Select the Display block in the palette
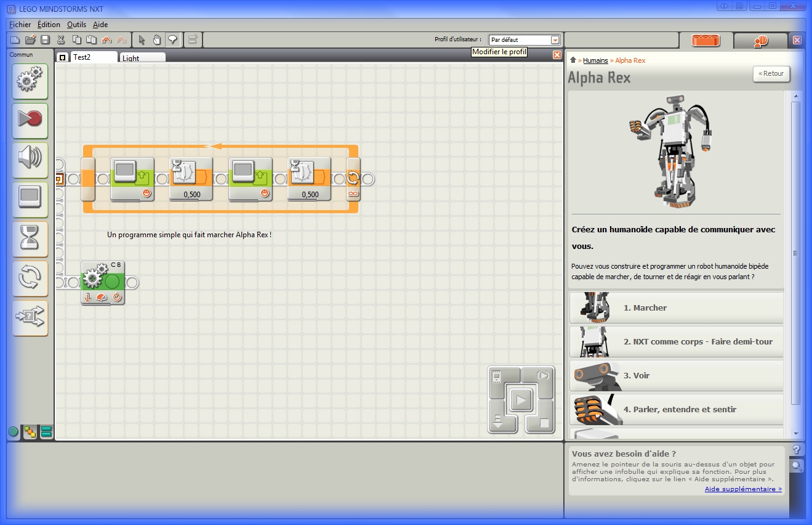The width and height of the screenshot is (812, 525). point(30,200)
